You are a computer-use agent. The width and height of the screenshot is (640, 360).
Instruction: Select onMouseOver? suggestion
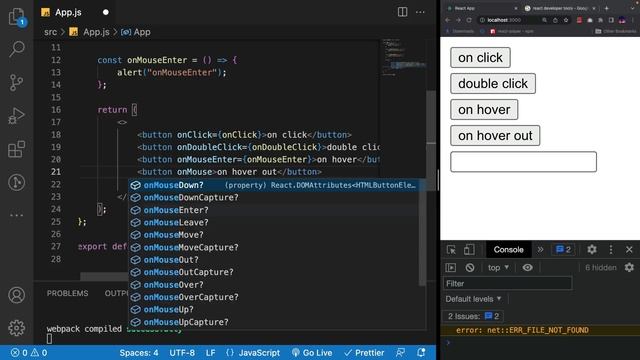click(x=273, y=285)
